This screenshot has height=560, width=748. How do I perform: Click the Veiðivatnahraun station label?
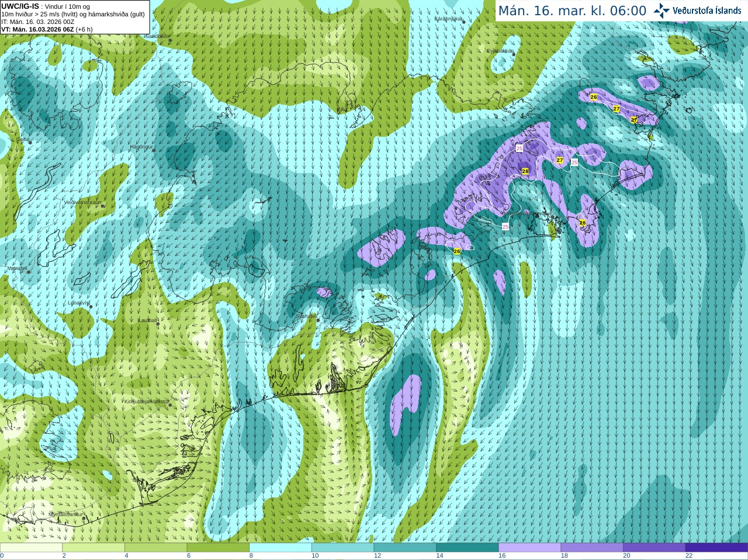click(x=82, y=202)
